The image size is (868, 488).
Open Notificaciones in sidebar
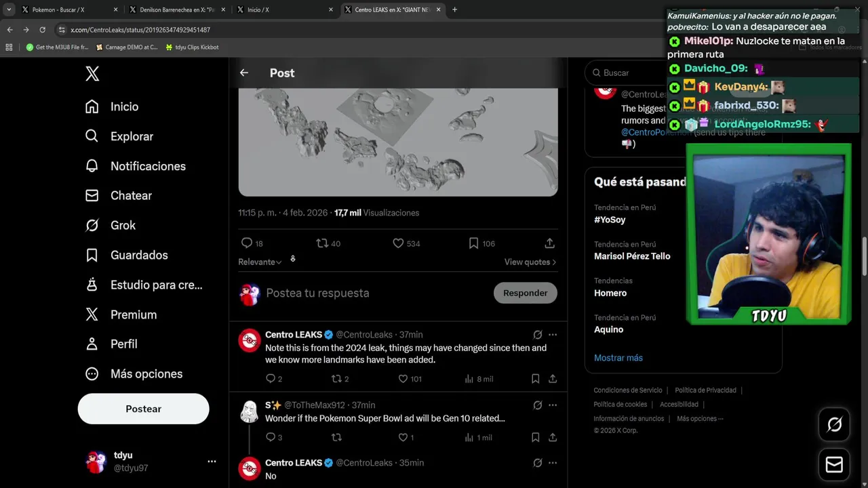click(x=136, y=166)
